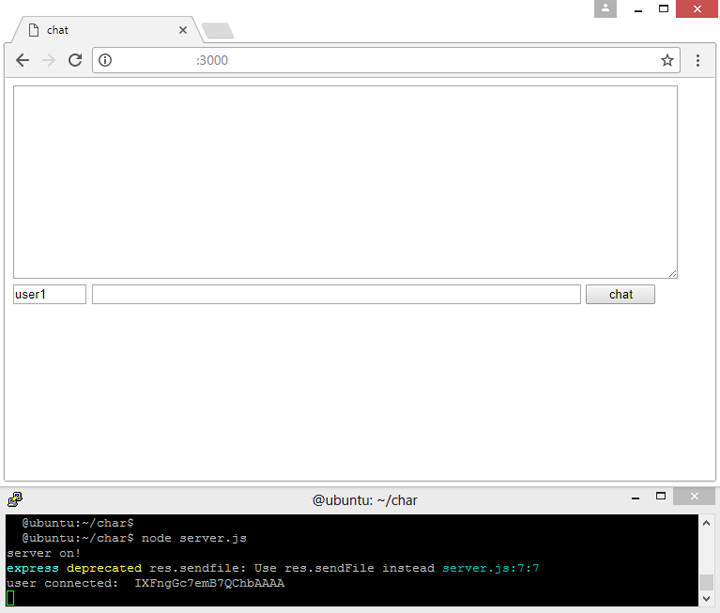This screenshot has width=720, height=613.
Task: Click terminal scrollbar down arrow
Action: click(707, 600)
